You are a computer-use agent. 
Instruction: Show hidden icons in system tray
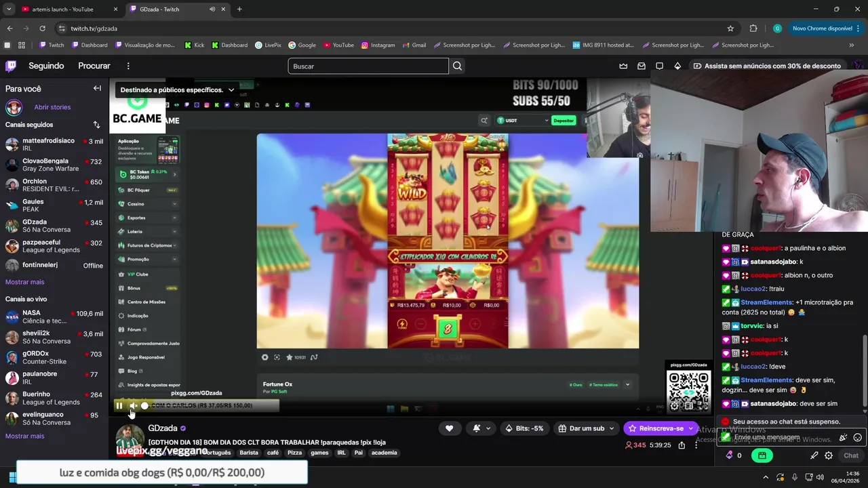[x=766, y=476]
